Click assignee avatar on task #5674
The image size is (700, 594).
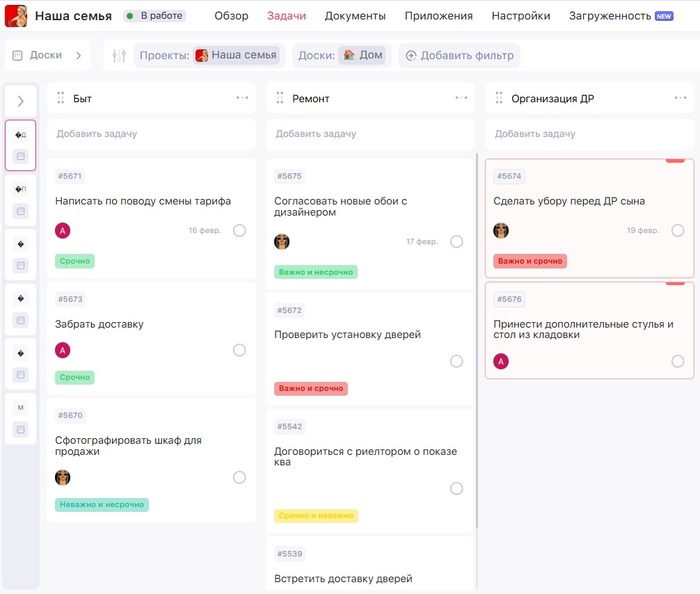501,230
